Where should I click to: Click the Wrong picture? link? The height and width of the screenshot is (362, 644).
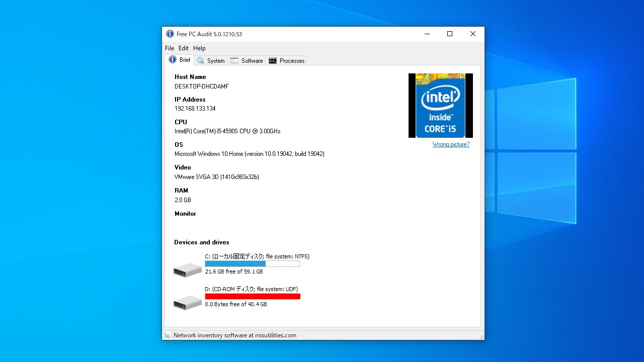pos(451,144)
